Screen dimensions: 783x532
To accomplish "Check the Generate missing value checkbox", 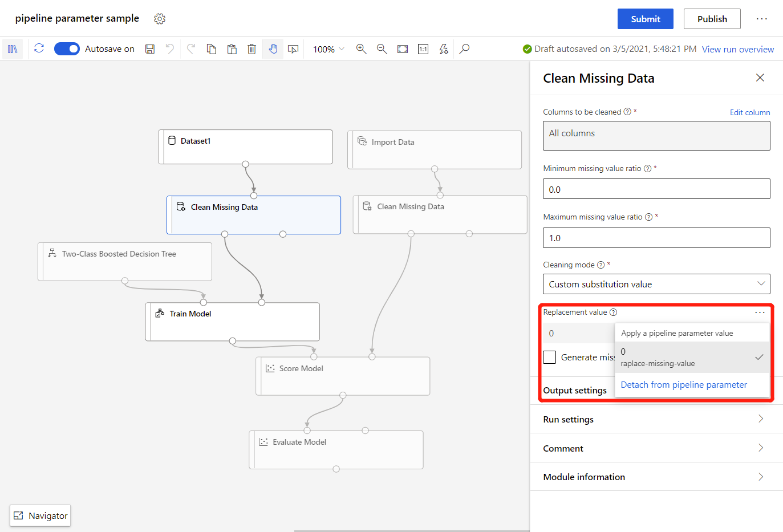I will point(550,357).
